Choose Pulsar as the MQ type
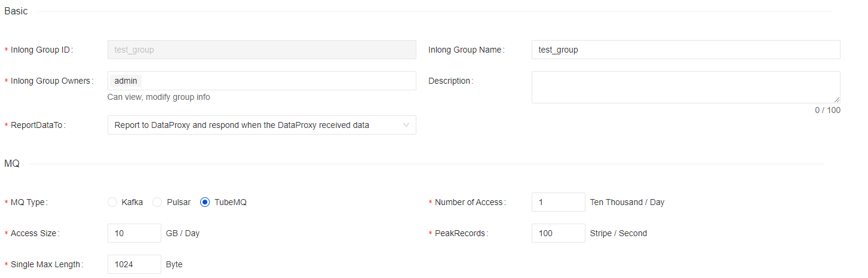Screen dimensions: 868x278 [158, 202]
